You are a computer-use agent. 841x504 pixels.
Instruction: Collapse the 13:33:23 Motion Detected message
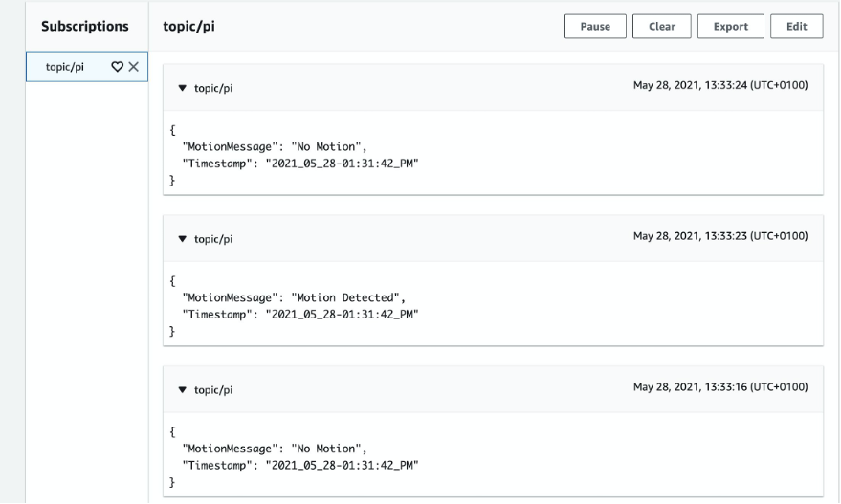[x=183, y=239]
